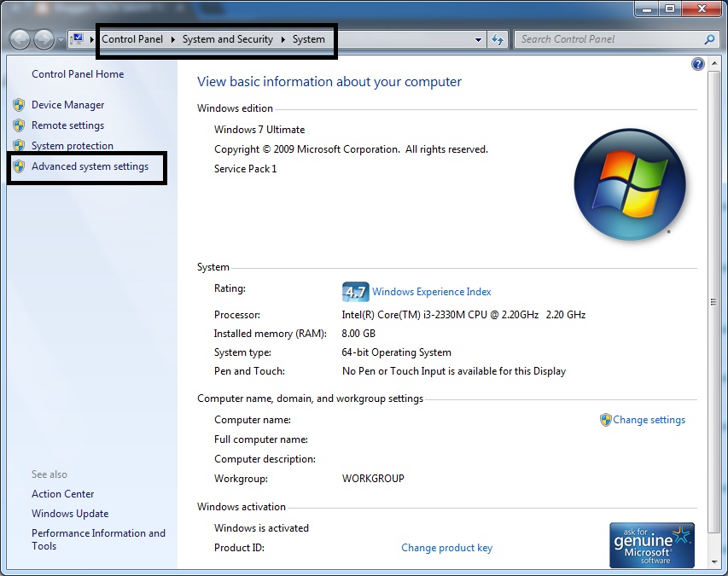Click the Service Pack 1 text
This screenshot has width=728, height=576.
[x=245, y=169]
